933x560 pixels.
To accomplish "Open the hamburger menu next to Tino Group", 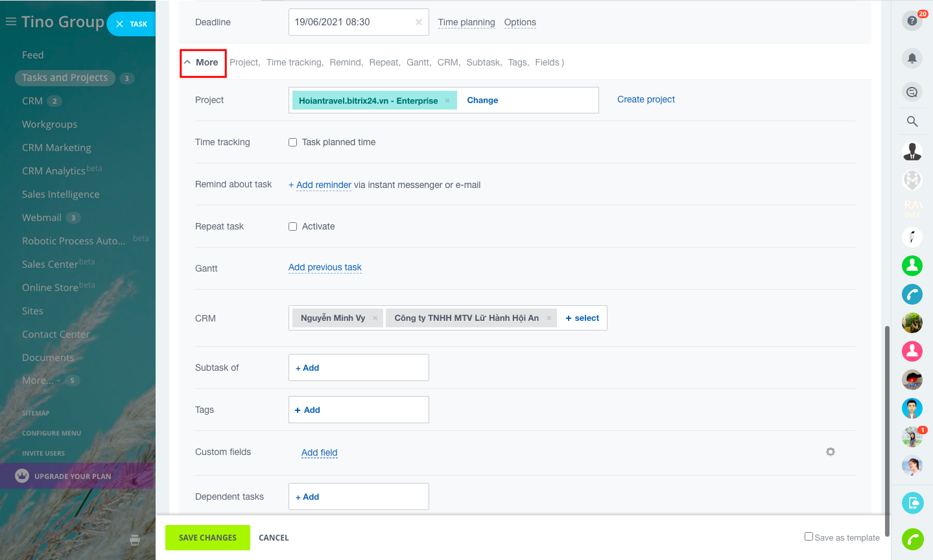I will click(10, 22).
